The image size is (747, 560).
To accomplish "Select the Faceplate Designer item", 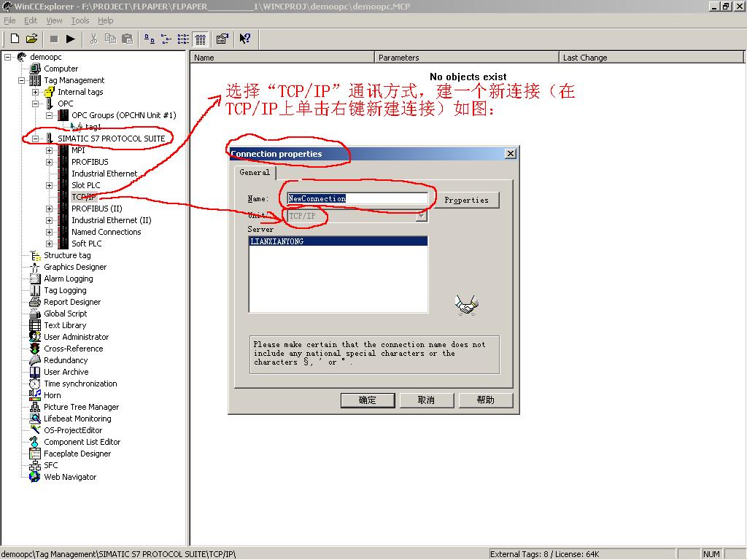I will click(77, 454).
